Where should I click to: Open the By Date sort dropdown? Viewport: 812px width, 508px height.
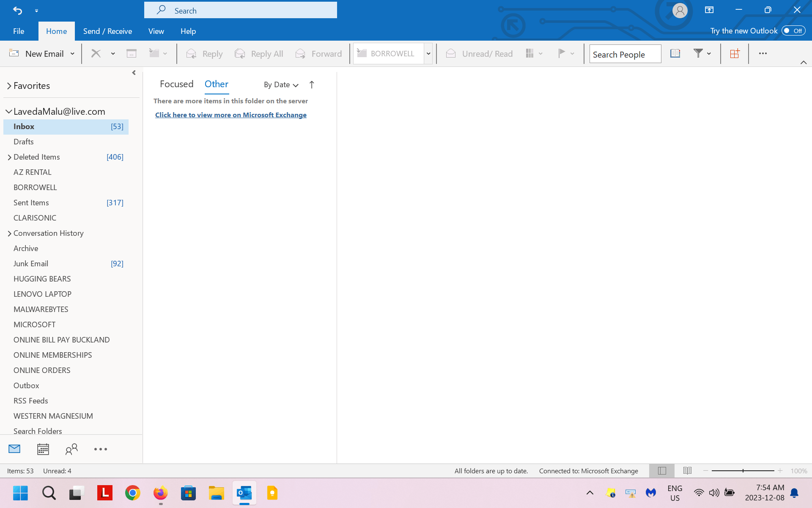click(x=281, y=85)
